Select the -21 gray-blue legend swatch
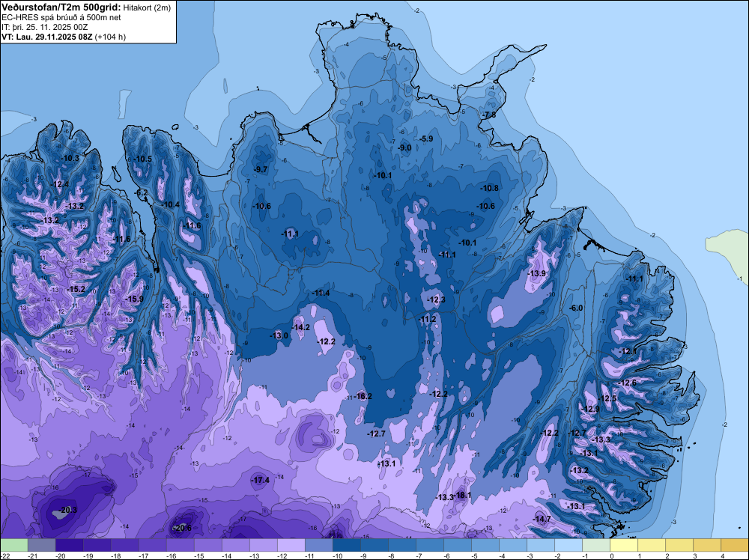Screen dimensions: 749x560 (x=41, y=545)
